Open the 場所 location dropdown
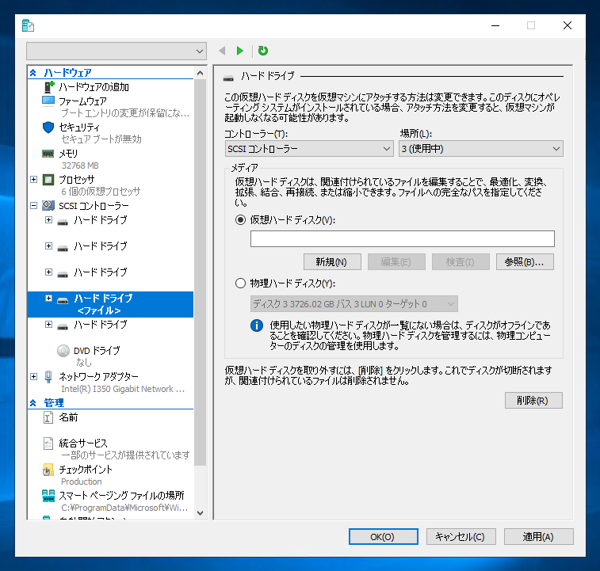The height and width of the screenshot is (571, 600). tap(481, 148)
